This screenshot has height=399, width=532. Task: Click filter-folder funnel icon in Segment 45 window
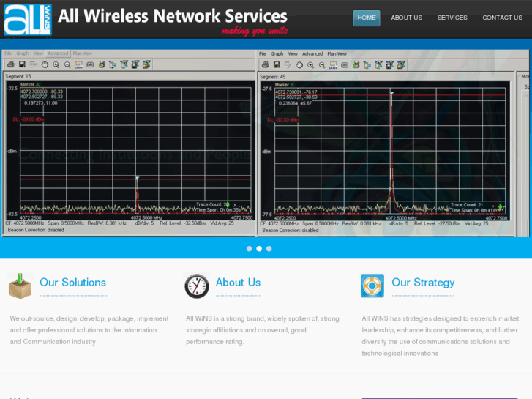point(401,65)
